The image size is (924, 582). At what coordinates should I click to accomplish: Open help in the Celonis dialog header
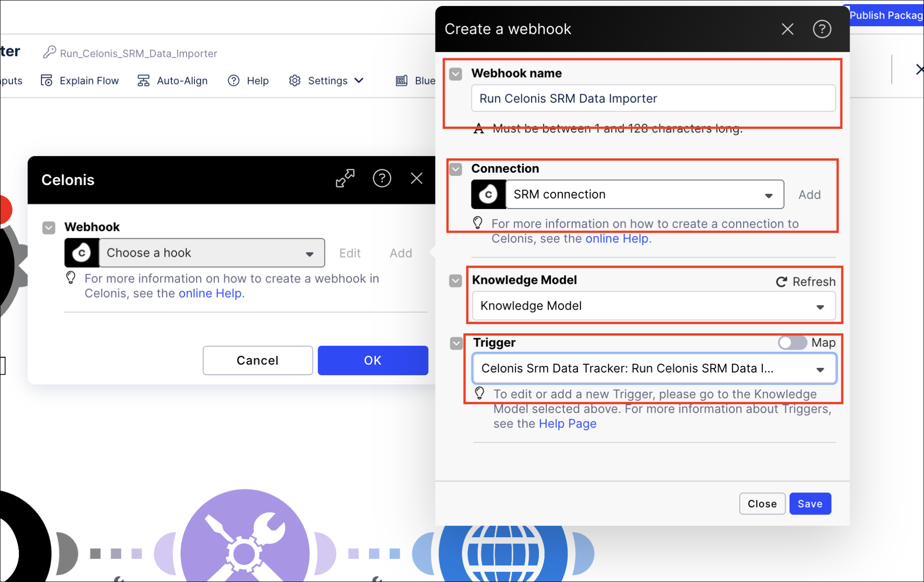coord(382,178)
